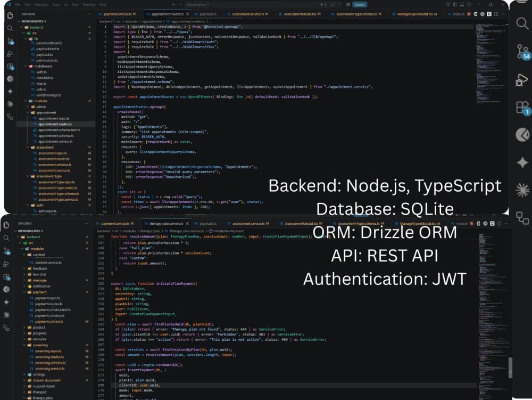Click Go Back arrow in top title bar
Image resolution: width=532 pixels, height=400 pixels.
173,5
